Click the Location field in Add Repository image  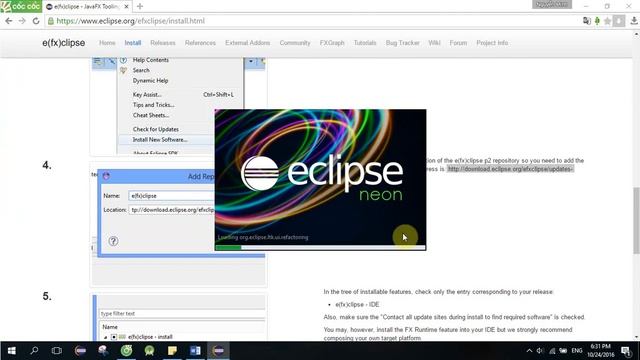[x=171, y=210]
